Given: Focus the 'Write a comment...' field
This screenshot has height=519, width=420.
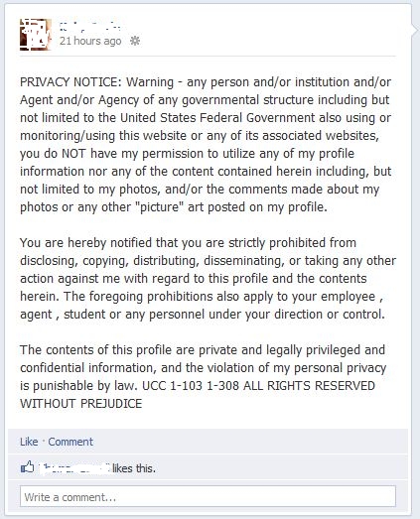Looking at the screenshot, I should coord(208,496).
